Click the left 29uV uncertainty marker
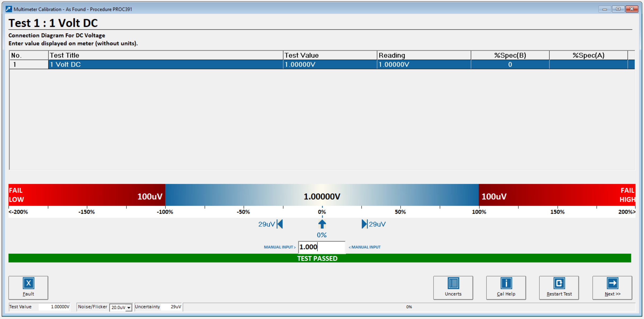 point(280,224)
